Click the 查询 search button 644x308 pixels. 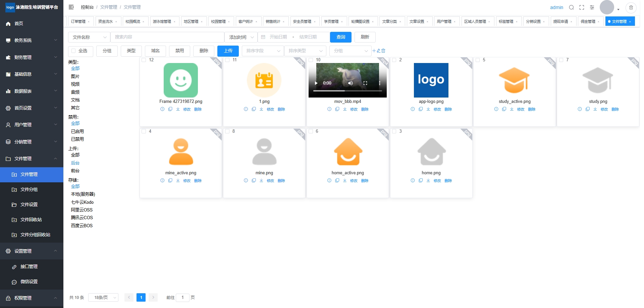[x=341, y=37]
